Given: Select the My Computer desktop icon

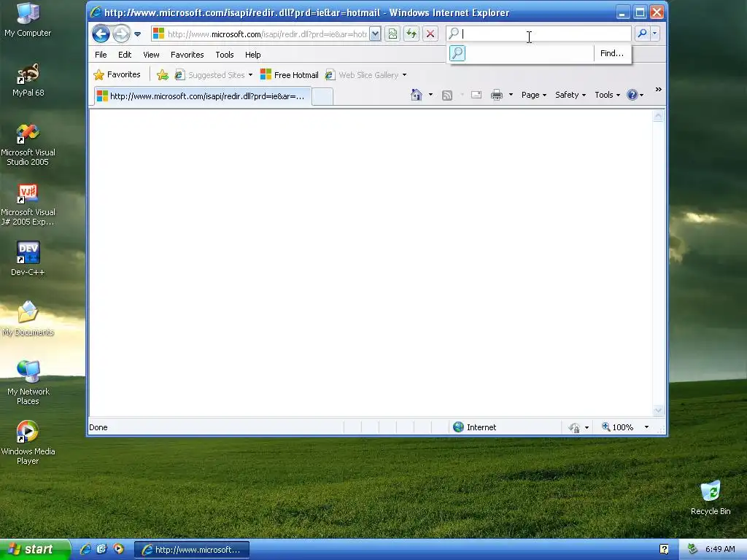Looking at the screenshot, I should click(28, 20).
